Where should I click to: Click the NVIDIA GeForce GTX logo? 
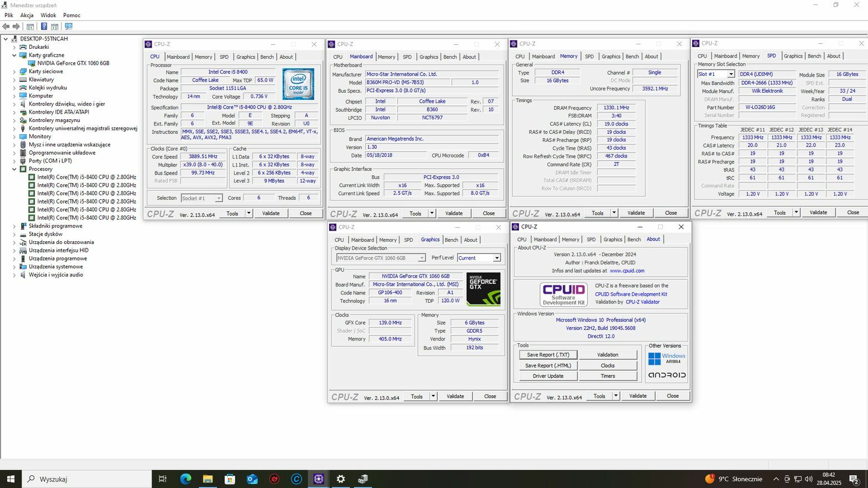483,289
